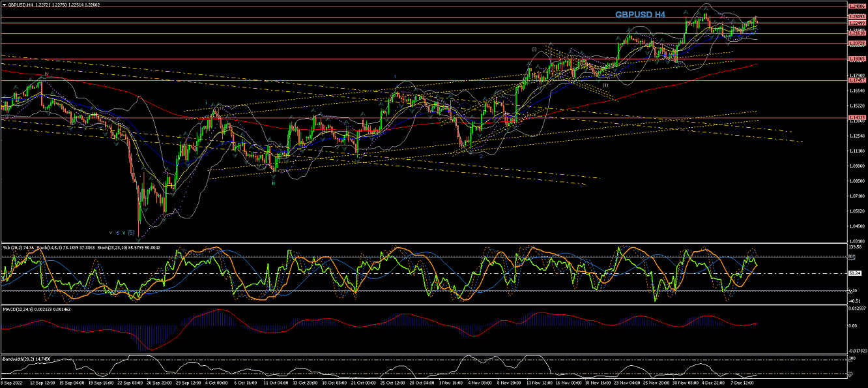Select the 1.19365 horizontal level price tag
This screenshot has height=388, width=868.
click(856, 59)
